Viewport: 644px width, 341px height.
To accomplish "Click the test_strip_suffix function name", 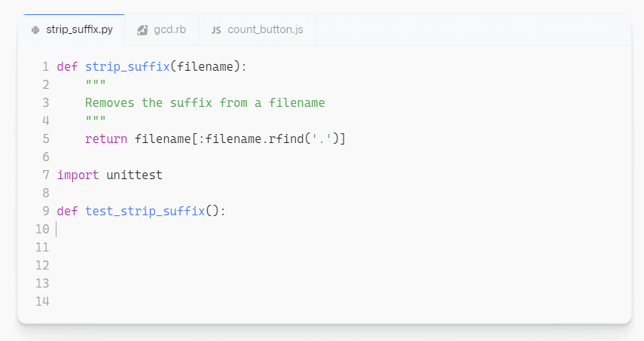I will click(x=145, y=211).
